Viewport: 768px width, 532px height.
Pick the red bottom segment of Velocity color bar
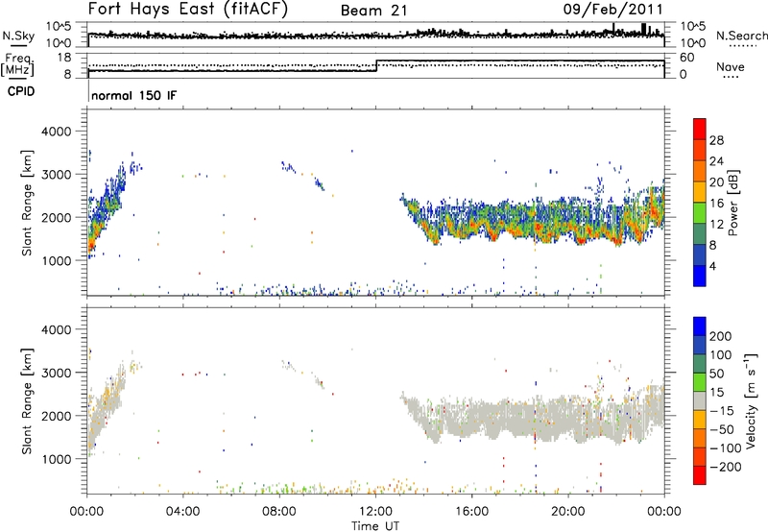(700, 475)
